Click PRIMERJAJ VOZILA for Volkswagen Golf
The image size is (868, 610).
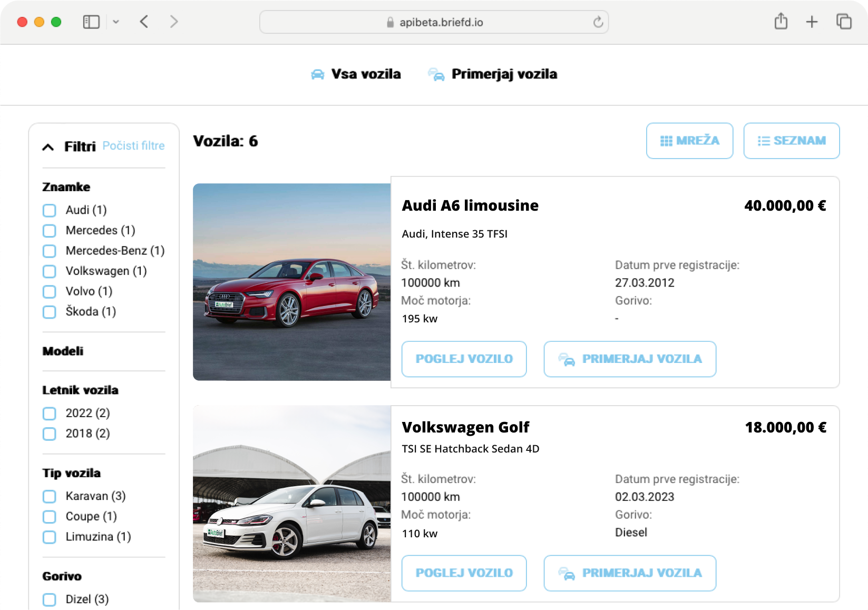pos(630,573)
